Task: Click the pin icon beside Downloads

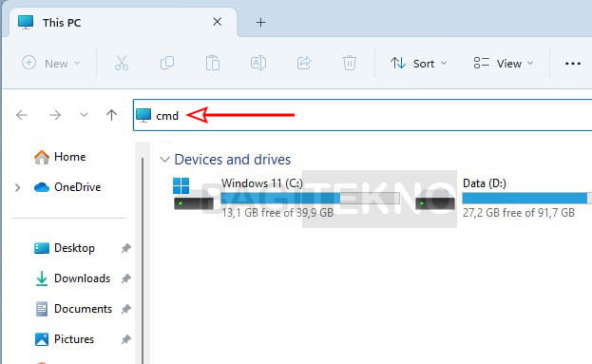Action: tap(125, 278)
